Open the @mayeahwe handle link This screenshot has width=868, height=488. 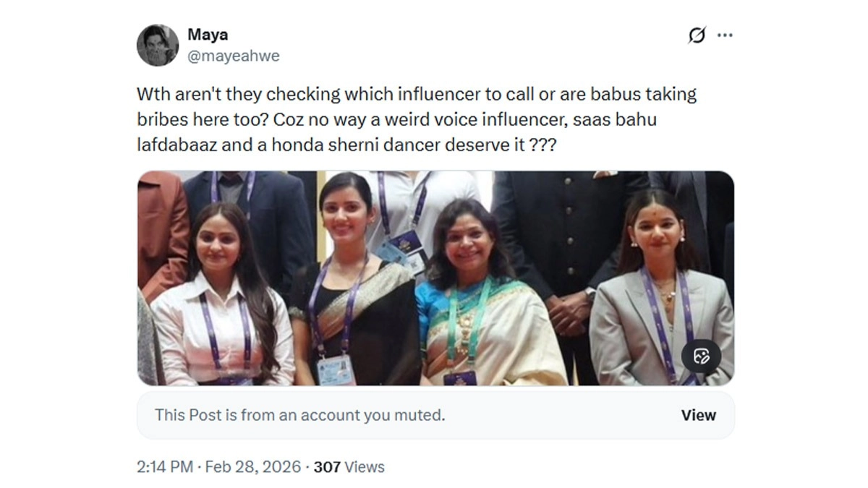coord(233,56)
